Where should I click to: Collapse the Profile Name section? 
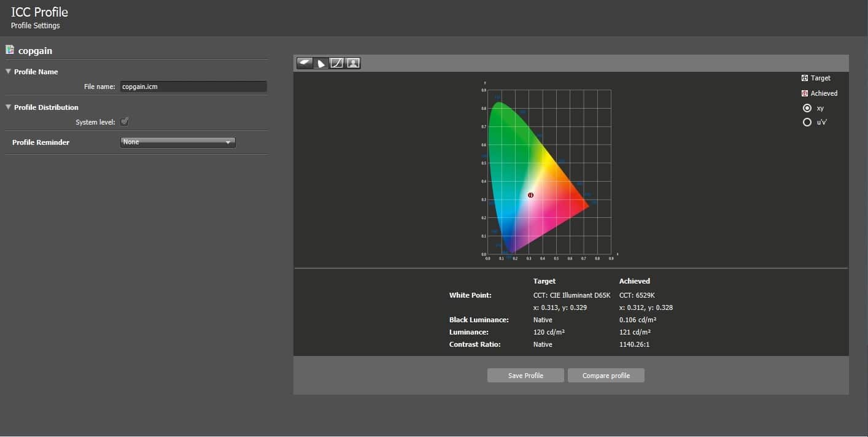9,72
